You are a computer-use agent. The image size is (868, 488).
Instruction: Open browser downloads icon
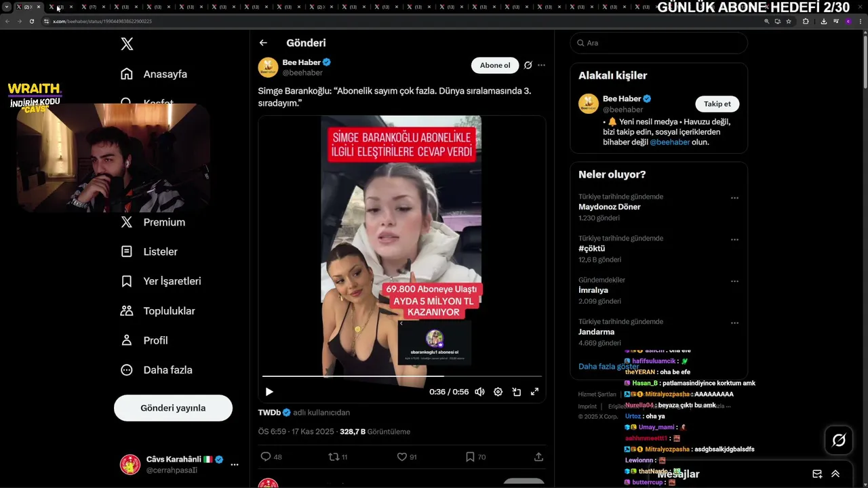[823, 21]
